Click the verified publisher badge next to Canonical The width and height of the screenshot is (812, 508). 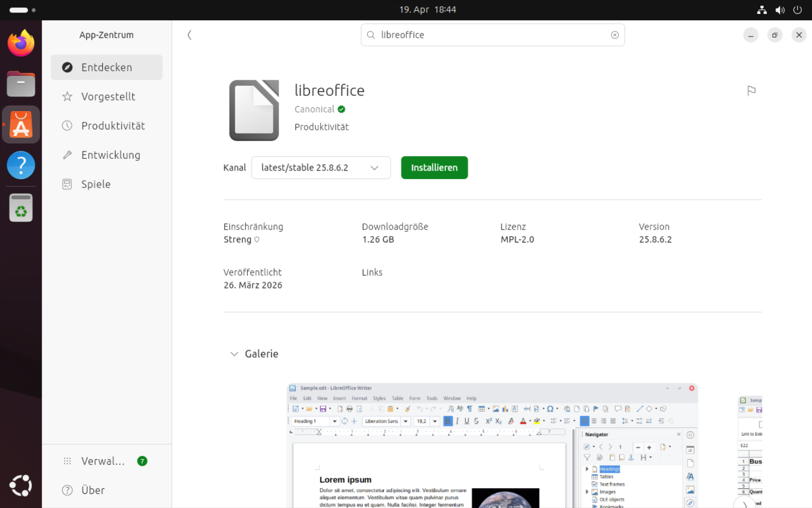pyautogui.click(x=341, y=109)
